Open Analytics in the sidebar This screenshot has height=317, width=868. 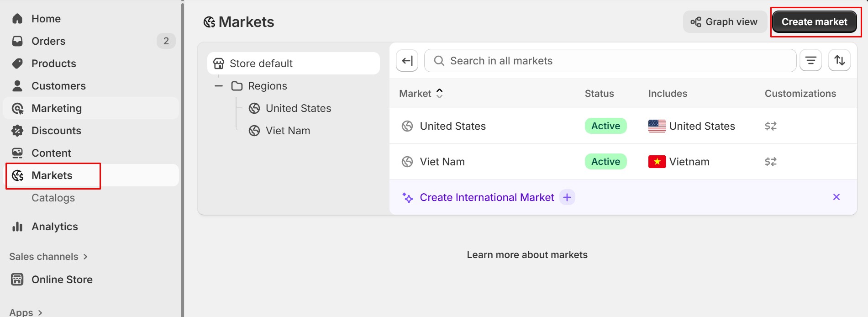pos(54,227)
